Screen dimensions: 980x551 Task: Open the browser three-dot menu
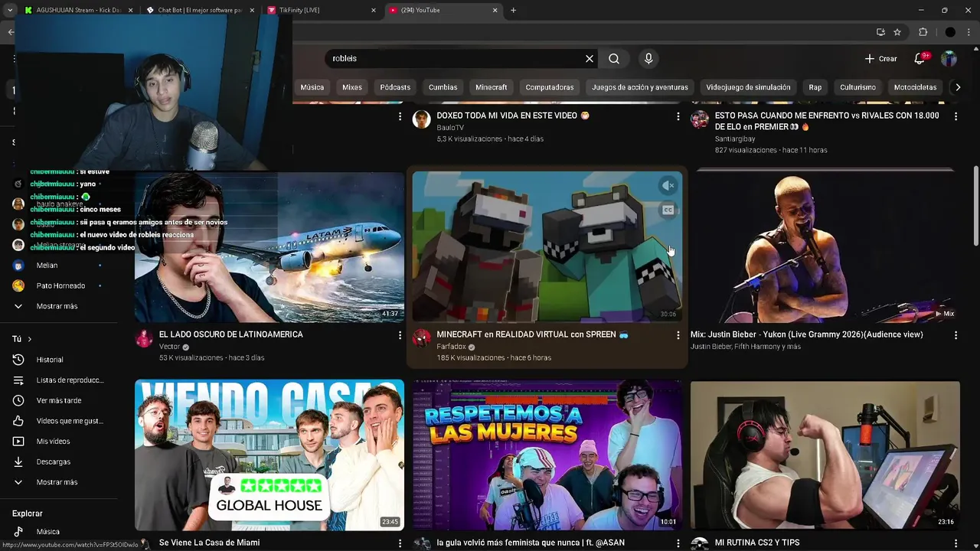click(970, 32)
